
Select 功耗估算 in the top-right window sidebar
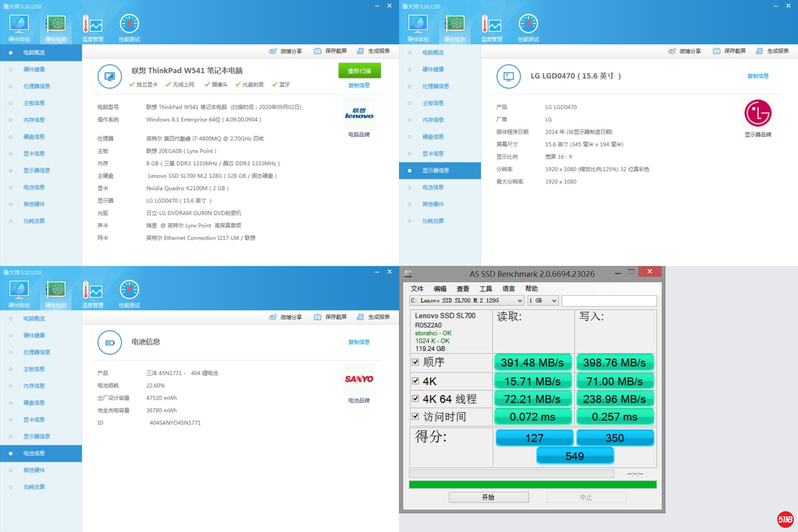[x=440, y=221]
